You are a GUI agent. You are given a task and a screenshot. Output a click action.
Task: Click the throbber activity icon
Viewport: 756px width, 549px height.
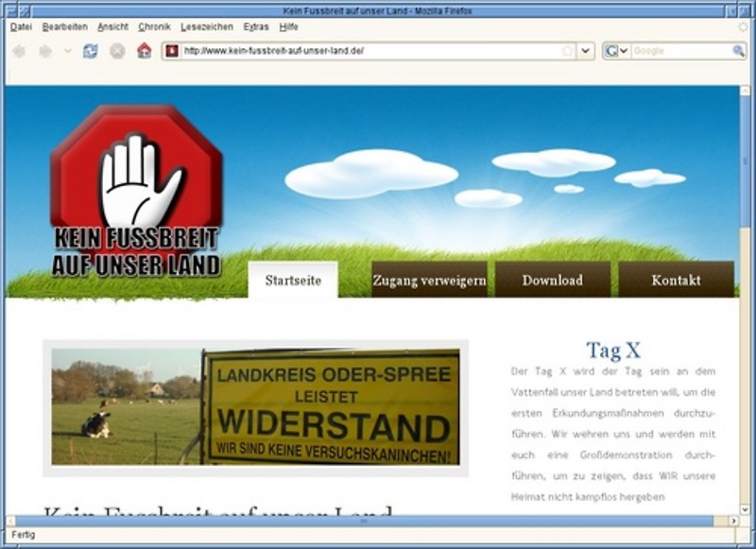[x=743, y=27]
